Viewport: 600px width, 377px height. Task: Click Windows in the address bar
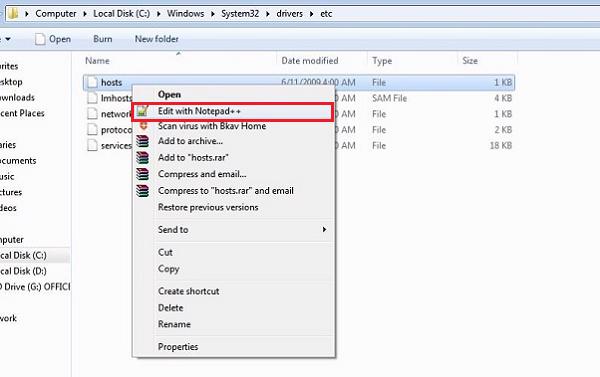pos(186,13)
